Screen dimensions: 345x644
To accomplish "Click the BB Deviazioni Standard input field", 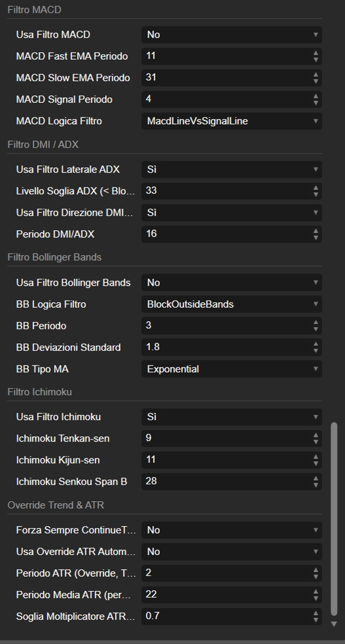I will [x=225, y=347].
